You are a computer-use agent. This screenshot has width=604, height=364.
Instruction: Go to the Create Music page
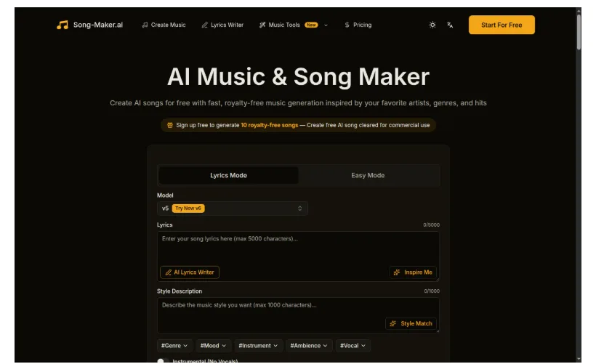[x=164, y=25]
